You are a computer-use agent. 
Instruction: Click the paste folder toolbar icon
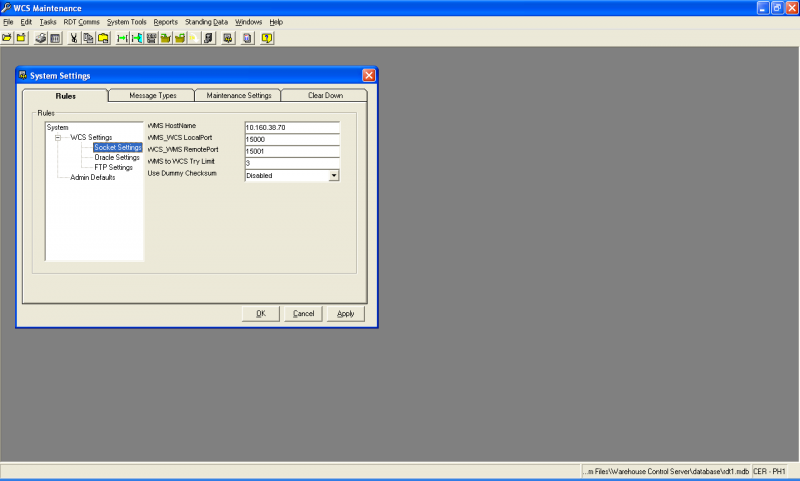103,38
